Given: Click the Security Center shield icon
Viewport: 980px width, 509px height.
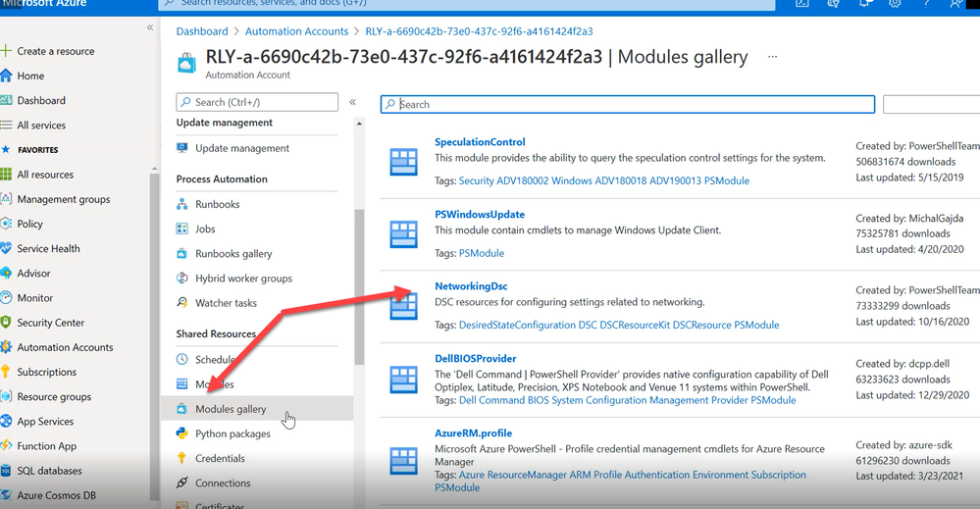Looking at the screenshot, I should 6,323.
